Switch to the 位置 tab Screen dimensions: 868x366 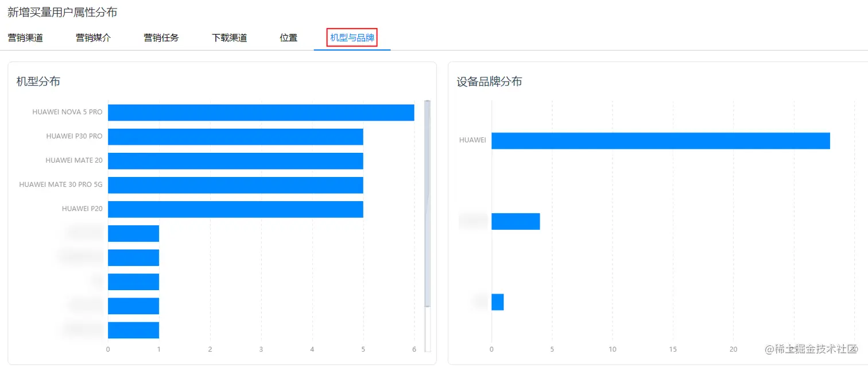click(x=289, y=38)
